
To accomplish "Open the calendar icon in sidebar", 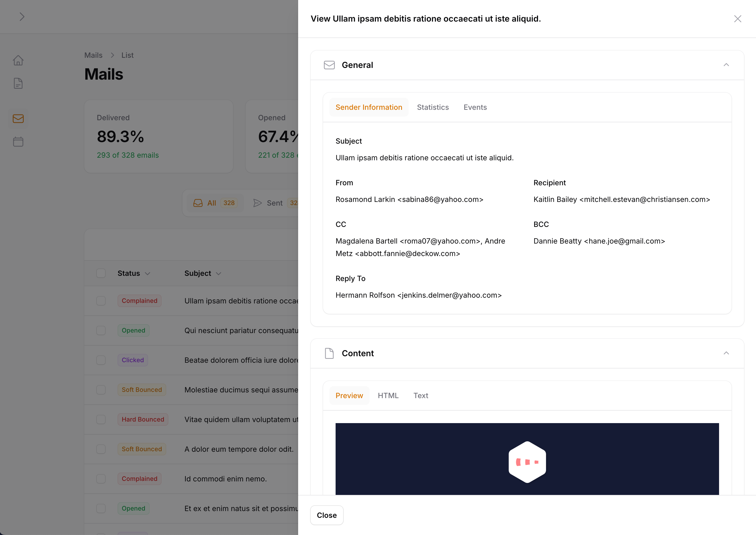I will pyautogui.click(x=18, y=142).
